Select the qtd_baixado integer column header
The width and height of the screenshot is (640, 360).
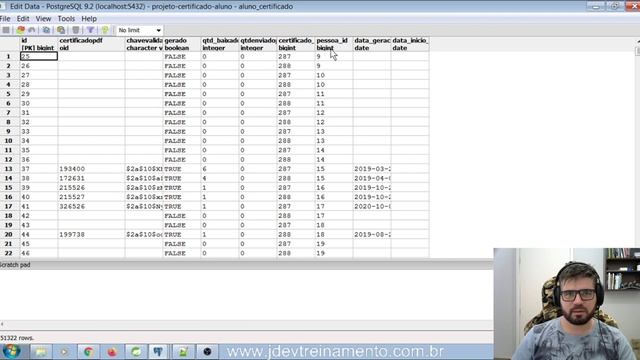(220, 44)
